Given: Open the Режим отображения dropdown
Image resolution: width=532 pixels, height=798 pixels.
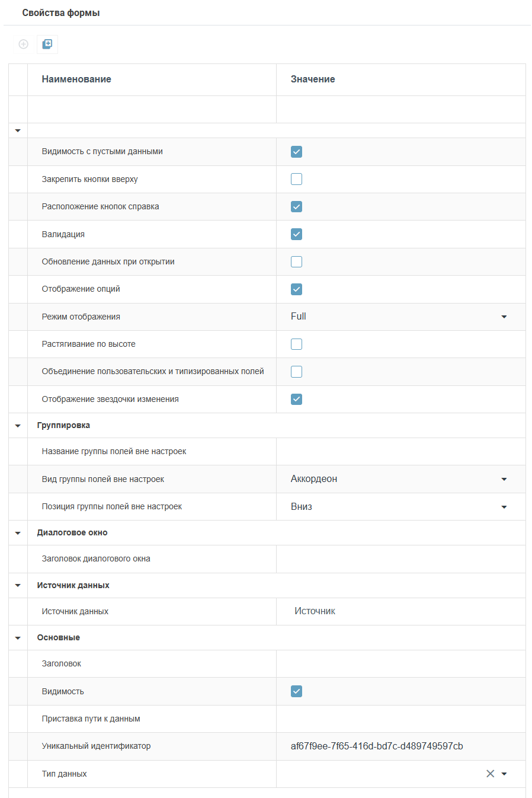Looking at the screenshot, I should pyautogui.click(x=504, y=317).
